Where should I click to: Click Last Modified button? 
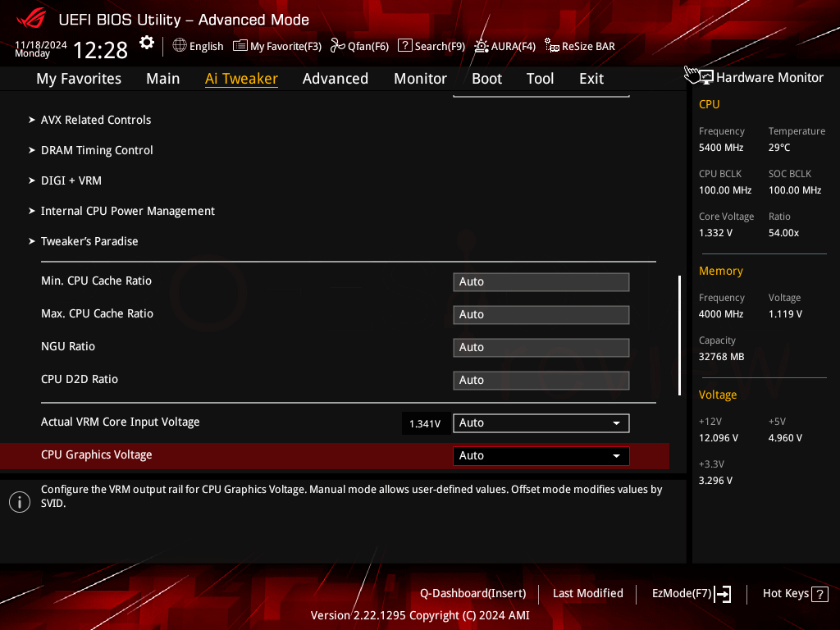coord(587,594)
